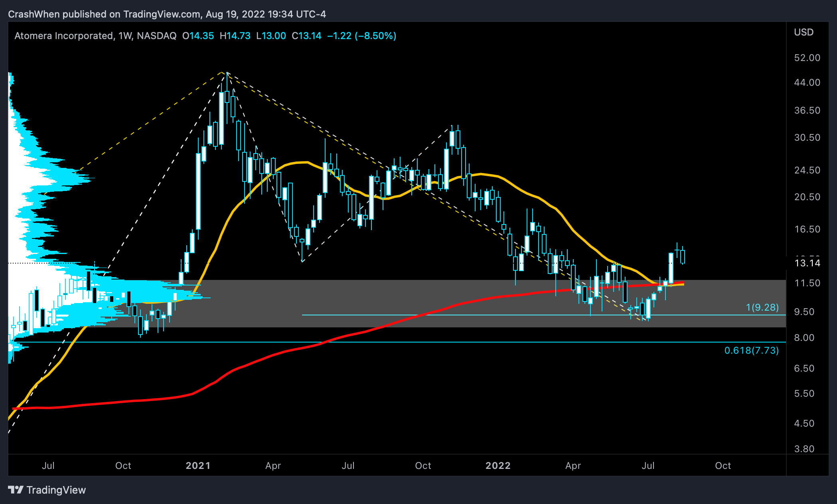Click the USD currency label

click(803, 32)
